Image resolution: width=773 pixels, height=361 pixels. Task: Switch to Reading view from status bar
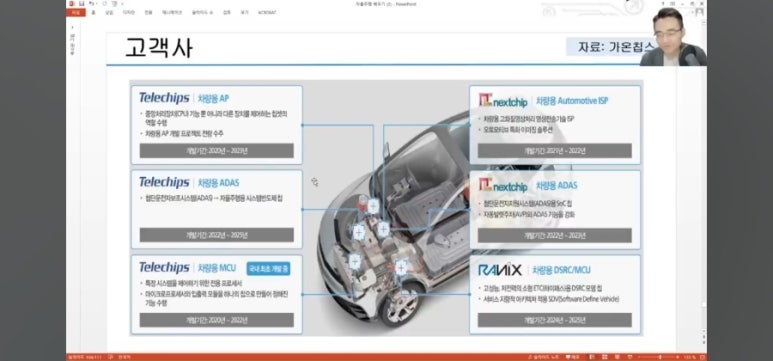[x=617, y=357]
